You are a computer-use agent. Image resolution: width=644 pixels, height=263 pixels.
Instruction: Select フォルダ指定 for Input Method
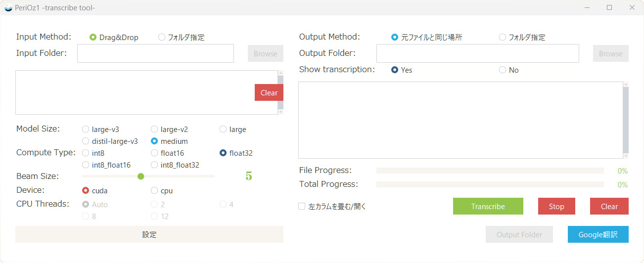click(x=162, y=38)
